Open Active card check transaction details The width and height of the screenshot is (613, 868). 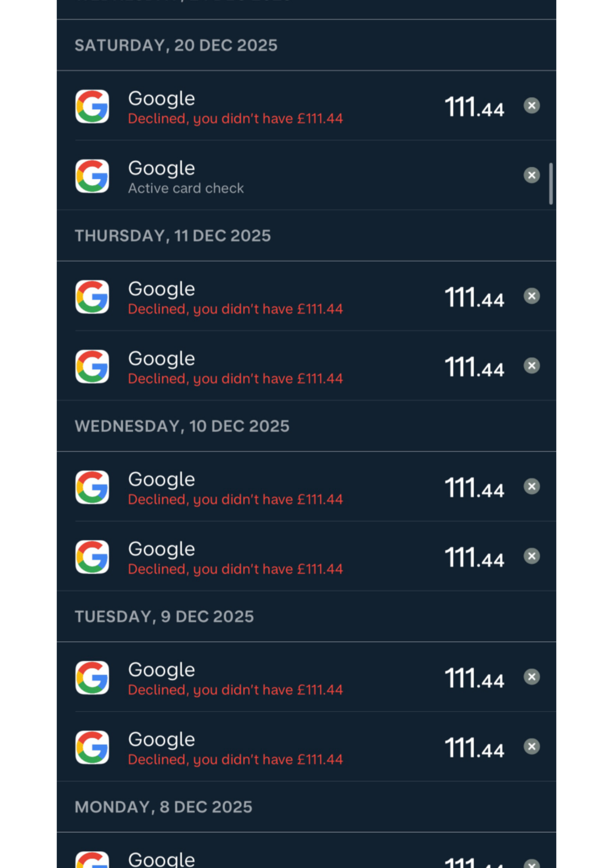tap(306, 176)
